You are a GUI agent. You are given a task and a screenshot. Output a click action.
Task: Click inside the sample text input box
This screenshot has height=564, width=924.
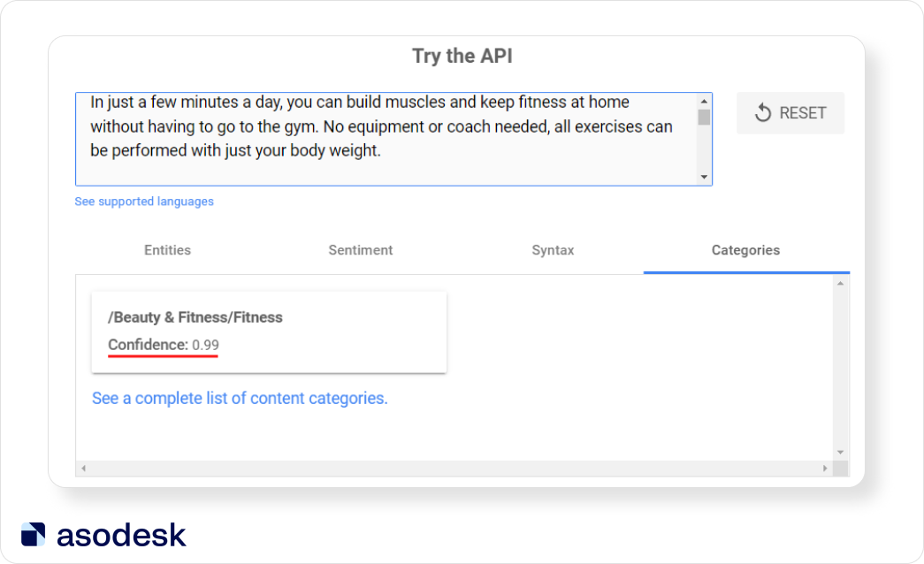(386, 139)
